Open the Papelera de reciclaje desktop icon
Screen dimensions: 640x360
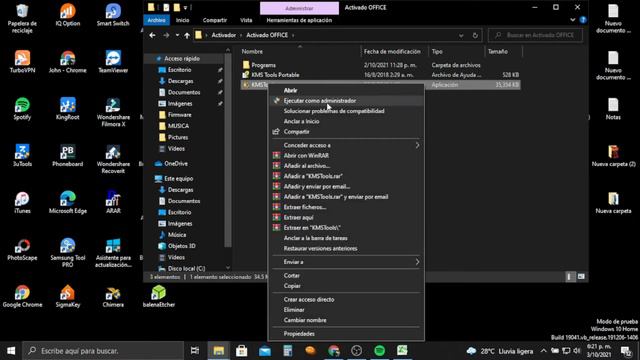[x=22, y=19]
